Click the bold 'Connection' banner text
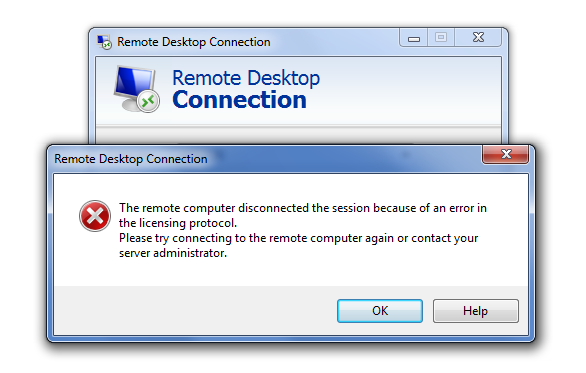Image resolution: width=586 pixels, height=373 pixels. 240,100
